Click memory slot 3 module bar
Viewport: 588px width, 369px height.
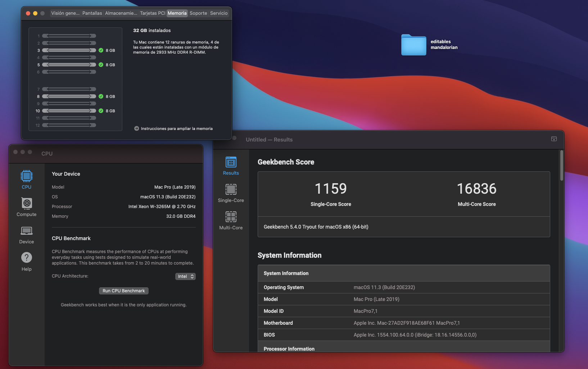69,50
